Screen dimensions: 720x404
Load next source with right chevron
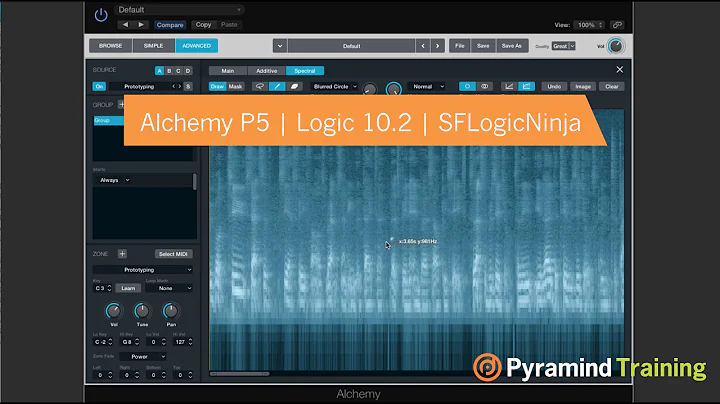click(180, 86)
